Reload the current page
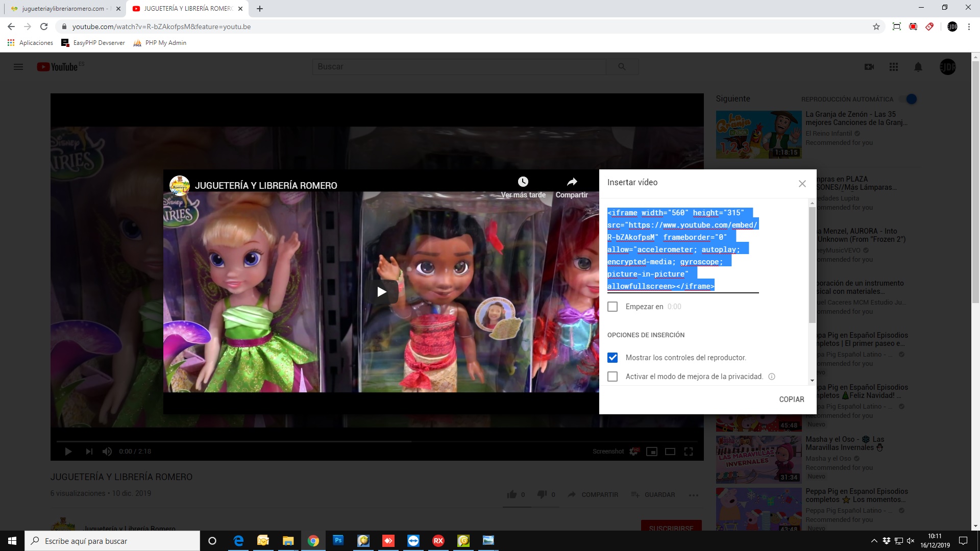This screenshot has width=980, height=551. pyautogui.click(x=44, y=27)
